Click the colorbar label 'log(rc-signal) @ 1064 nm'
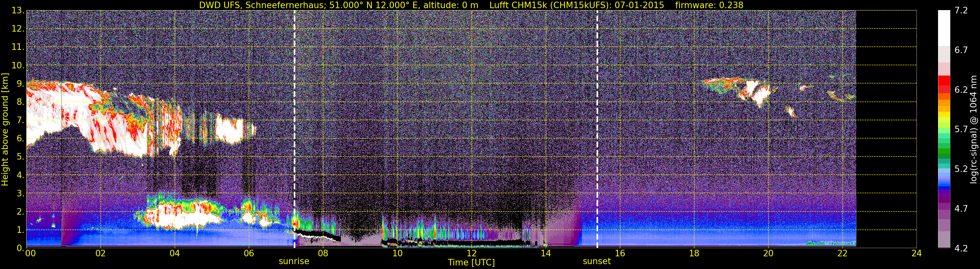980x269 pixels. coord(973,130)
